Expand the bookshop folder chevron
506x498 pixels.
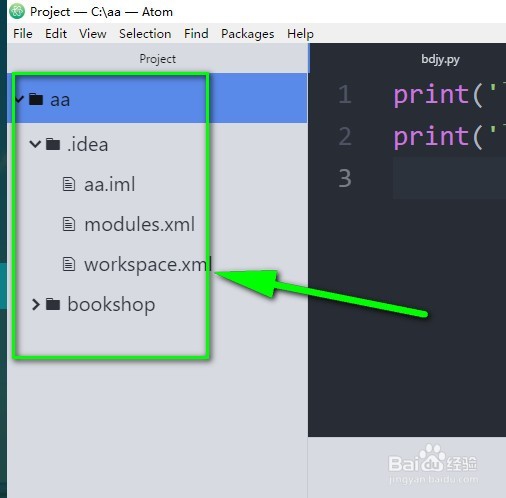click(x=35, y=304)
